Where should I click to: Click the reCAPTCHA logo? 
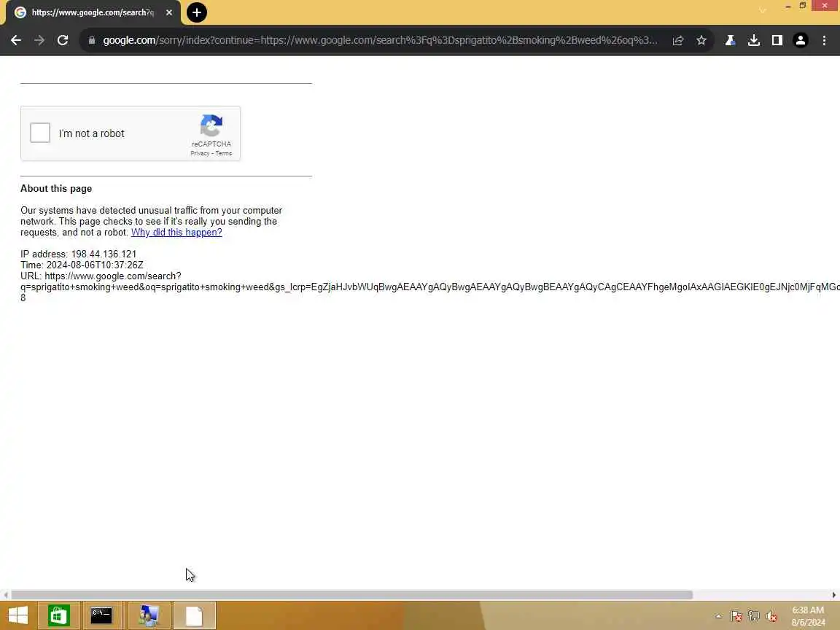tap(211, 126)
